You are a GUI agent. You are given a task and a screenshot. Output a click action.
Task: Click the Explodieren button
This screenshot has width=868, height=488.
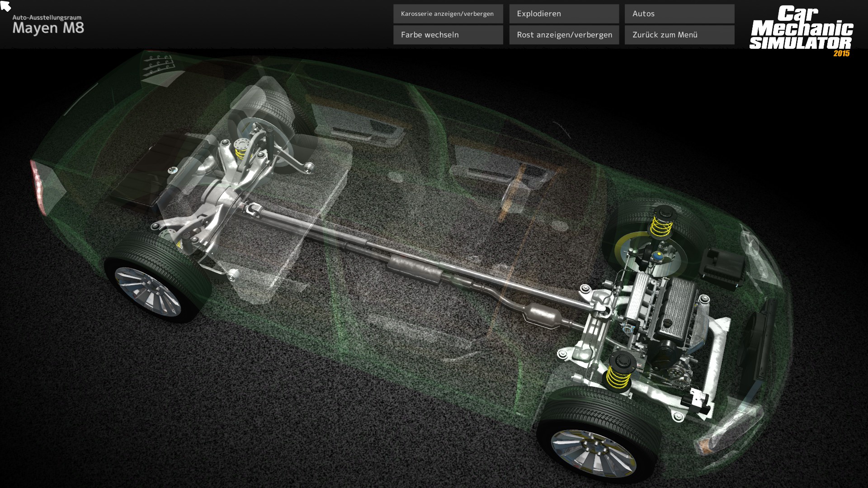(x=564, y=14)
